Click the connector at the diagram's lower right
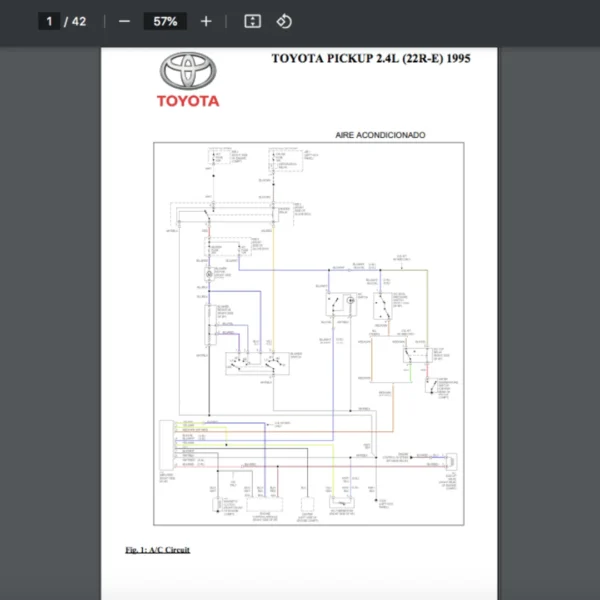This screenshot has height=600, width=600. (x=452, y=461)
